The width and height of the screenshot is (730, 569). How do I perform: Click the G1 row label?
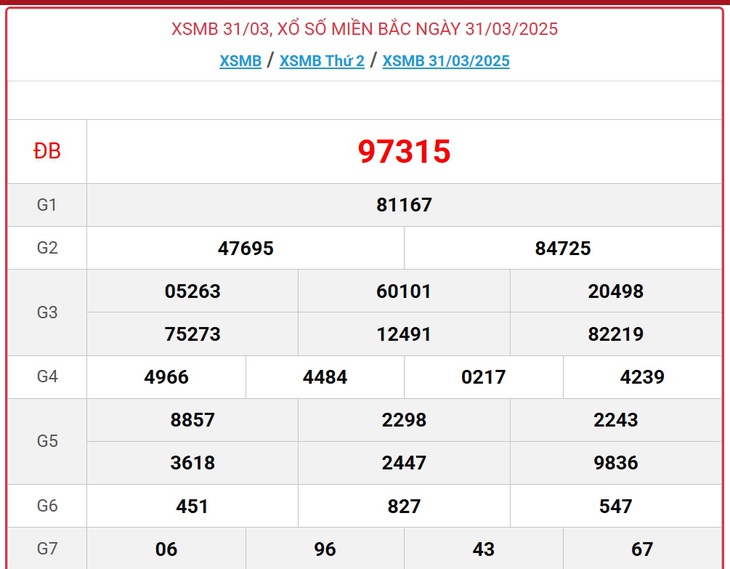[x=47, y=205]
